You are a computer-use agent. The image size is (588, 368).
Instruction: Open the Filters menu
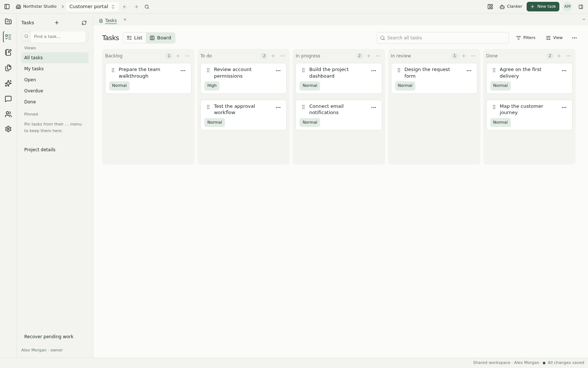(526, 38)
